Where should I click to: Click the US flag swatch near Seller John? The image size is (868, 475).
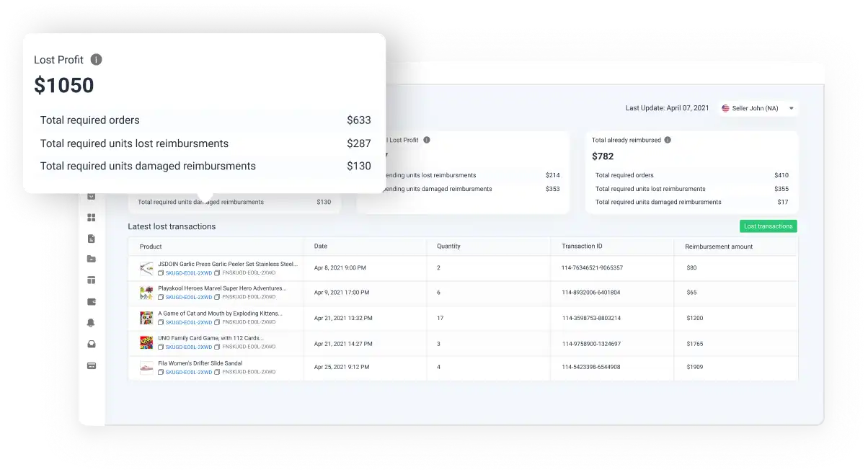click(x=725, y=108)
